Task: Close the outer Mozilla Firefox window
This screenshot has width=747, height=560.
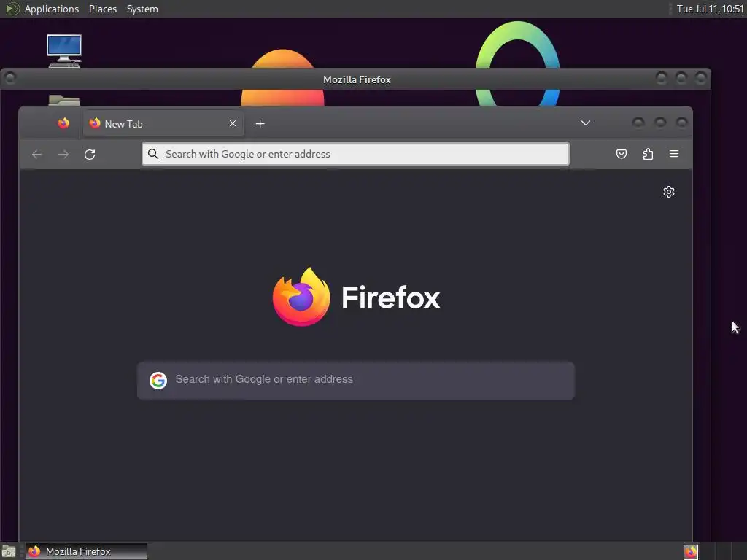Action: 701,77
